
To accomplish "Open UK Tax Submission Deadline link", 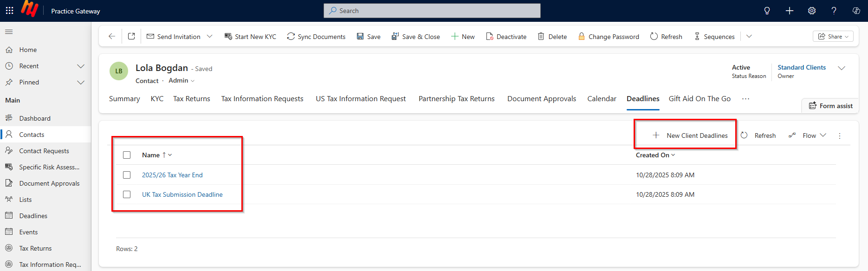I will pyautogui.click(x=182, y=194).
